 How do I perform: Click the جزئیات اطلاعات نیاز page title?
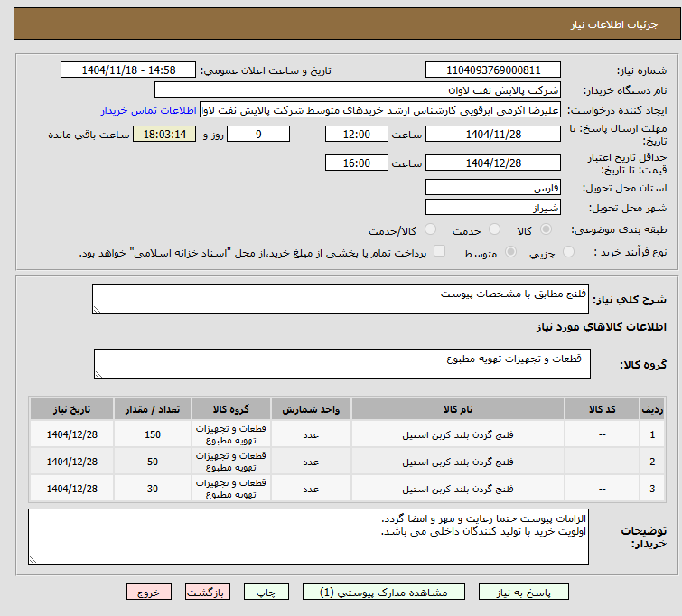(x=613, y=24)
